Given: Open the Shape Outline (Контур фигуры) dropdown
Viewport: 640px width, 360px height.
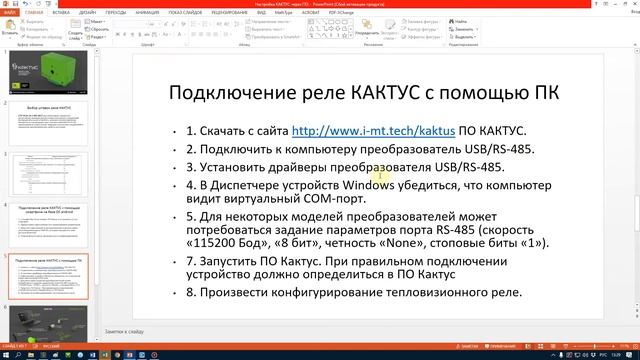Looking at the screenshot, I should click(419, 29).
